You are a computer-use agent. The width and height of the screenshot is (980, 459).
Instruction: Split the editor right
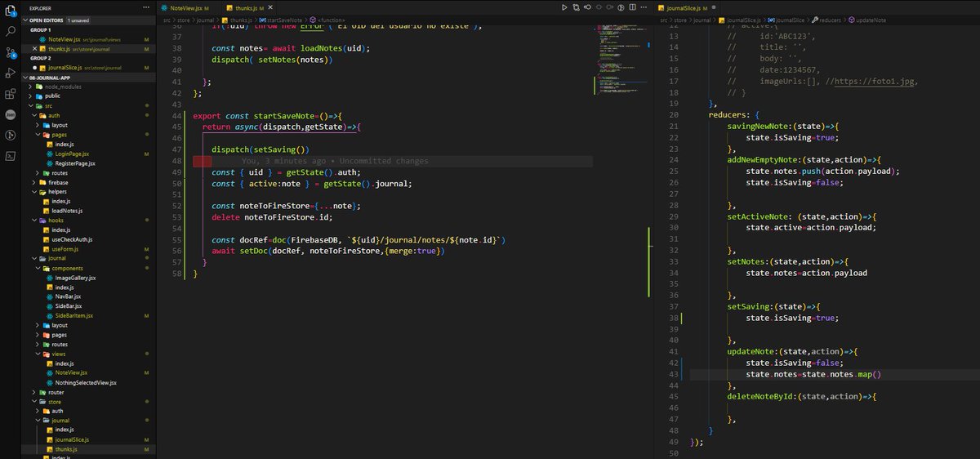630,7
